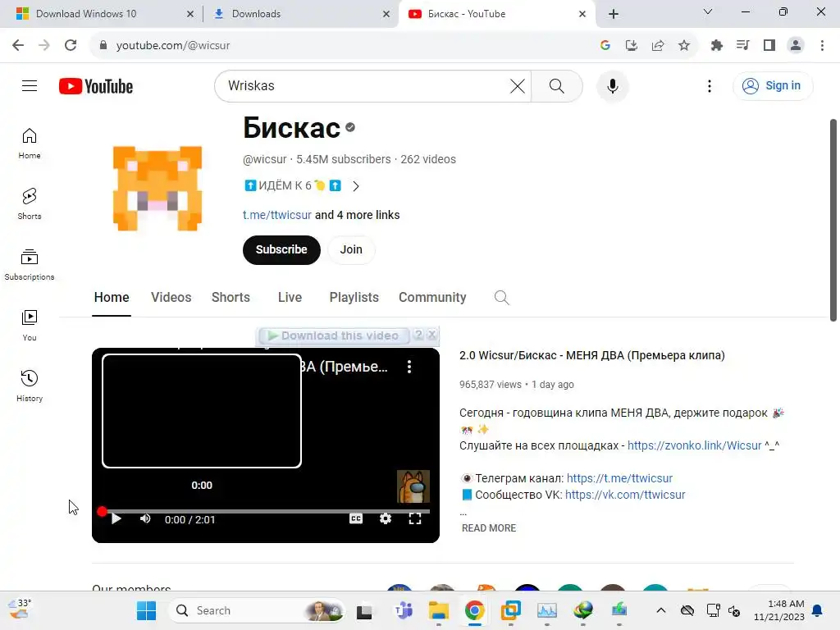Click the channel search magnifier icon
The height and width of the screenshot is (630, 840).
click(501, 298)
